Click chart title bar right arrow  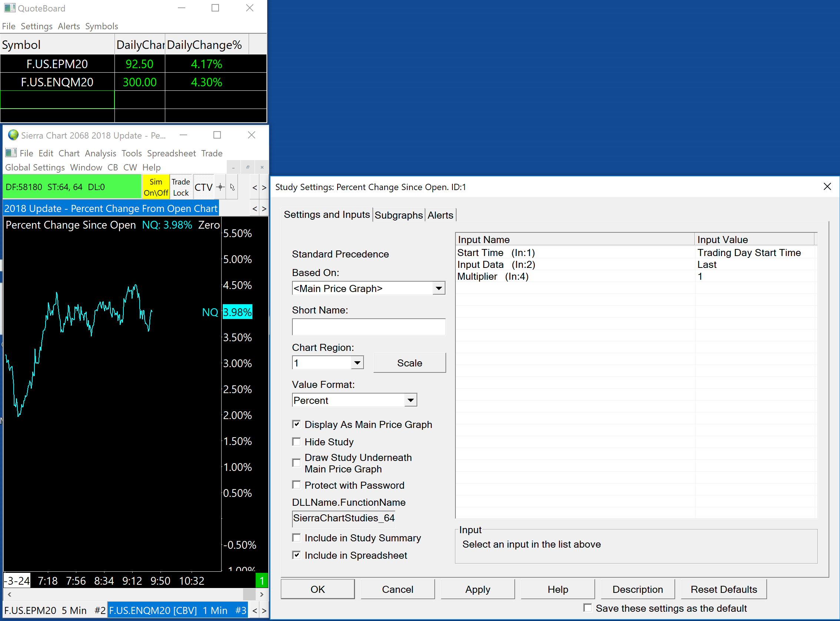point(264,209)
